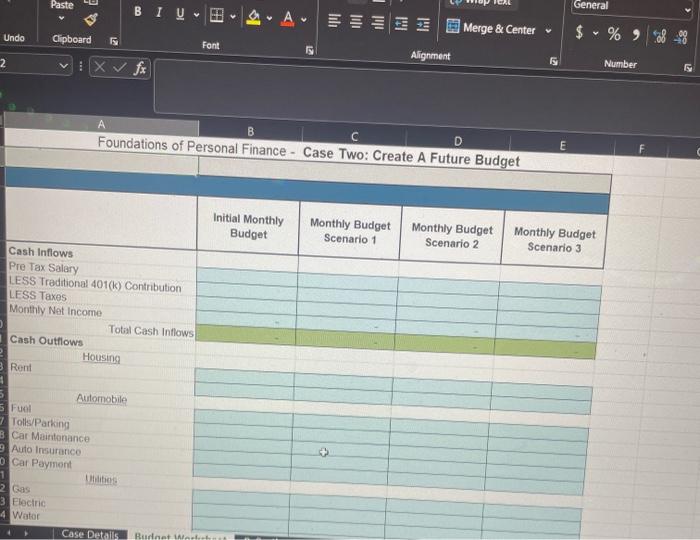Cancel formula entry X icon
The width and height of the screenshot is (700, 540).
[100, 67]
